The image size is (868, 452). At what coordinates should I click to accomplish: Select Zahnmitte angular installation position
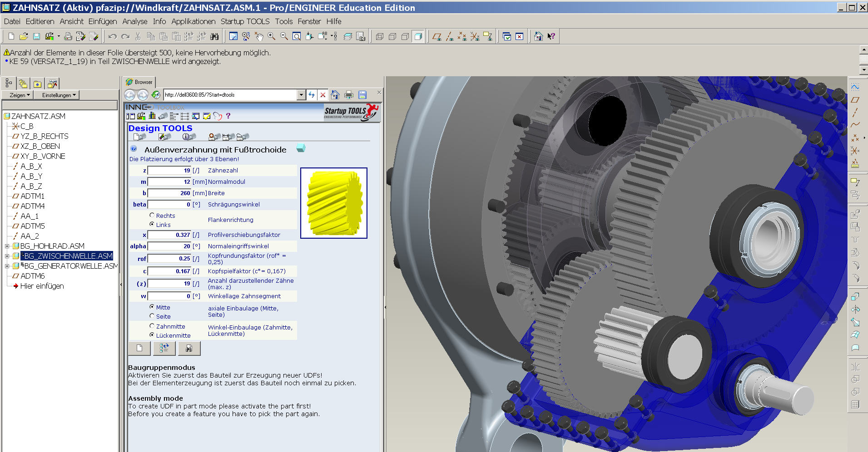point(152,326)
